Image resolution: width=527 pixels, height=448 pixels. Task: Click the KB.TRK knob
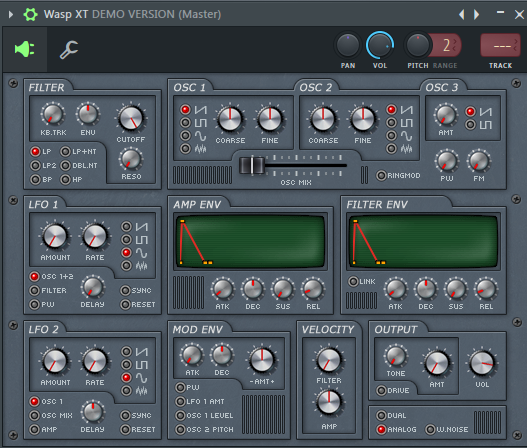53,114
